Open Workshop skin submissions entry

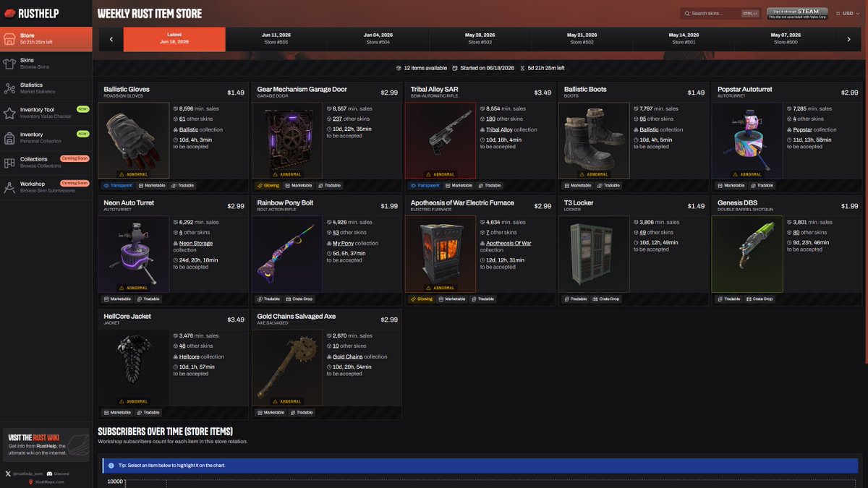[46, 187]
